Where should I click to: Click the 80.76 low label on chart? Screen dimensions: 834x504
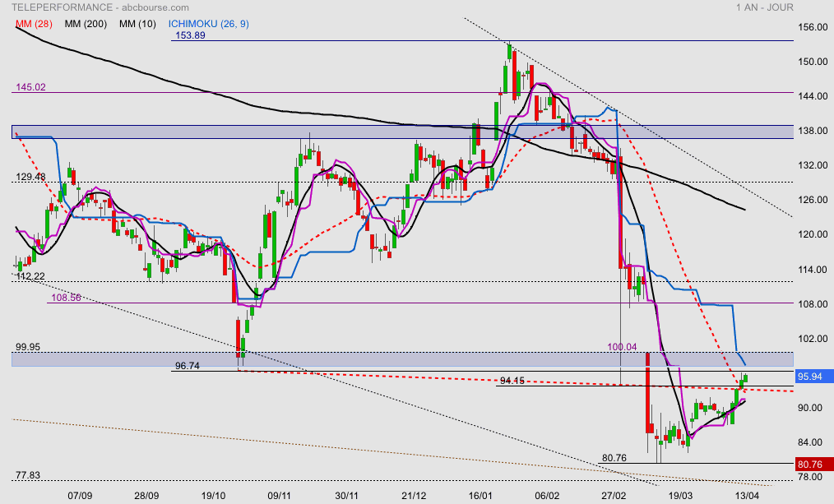point(614,458)
